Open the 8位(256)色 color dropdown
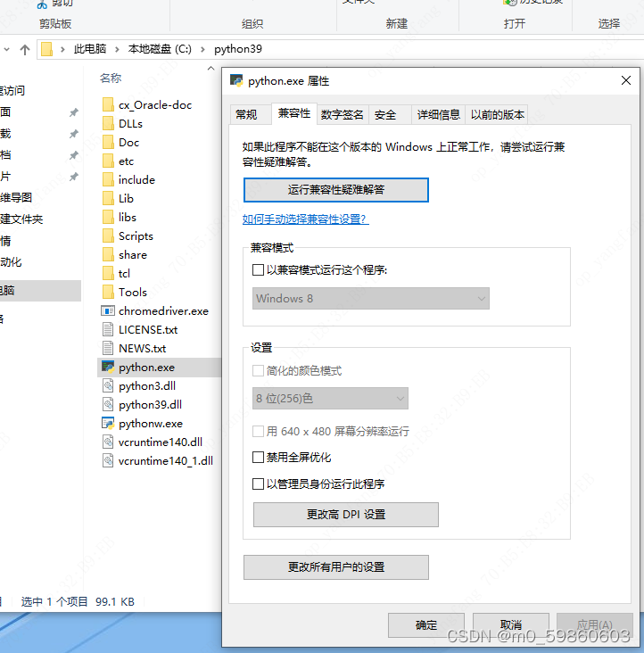The width and height of the screenshot is (644, 653). coord(330,399)
